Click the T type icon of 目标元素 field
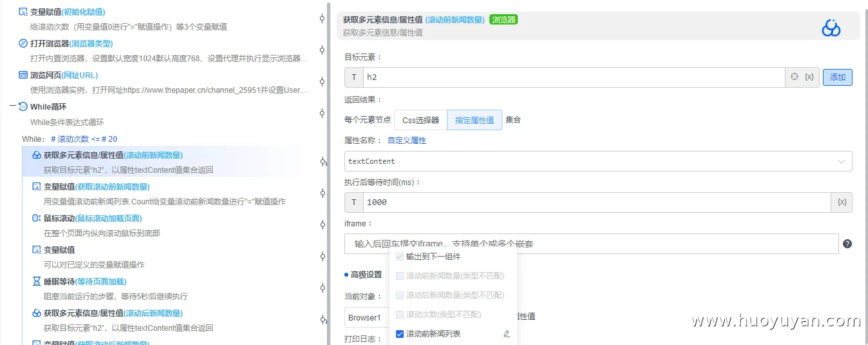This screenshot has height=345, width=868. (x=354, y=77)
